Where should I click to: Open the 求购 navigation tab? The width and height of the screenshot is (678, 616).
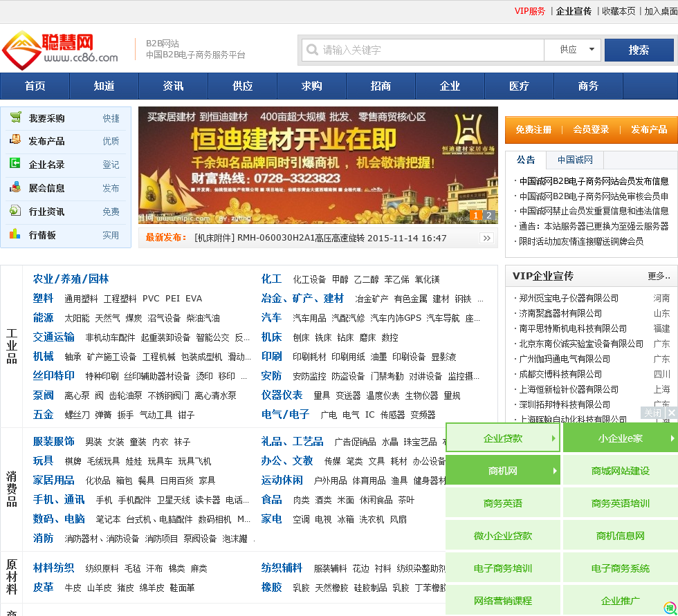click(x=312, y=86)
